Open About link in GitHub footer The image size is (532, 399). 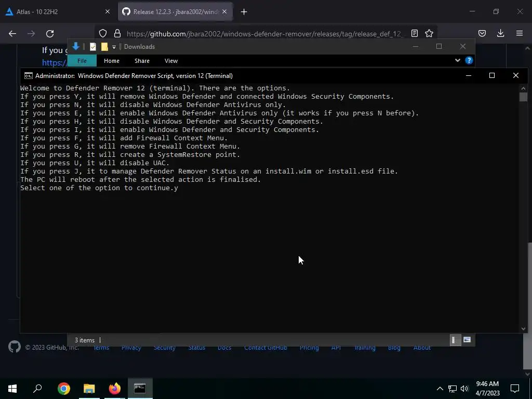[x=422, y=348]
